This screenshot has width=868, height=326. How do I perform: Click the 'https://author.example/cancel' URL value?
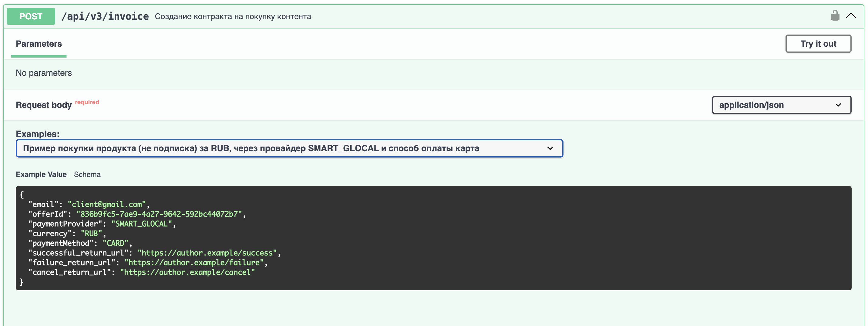(188, 272)
